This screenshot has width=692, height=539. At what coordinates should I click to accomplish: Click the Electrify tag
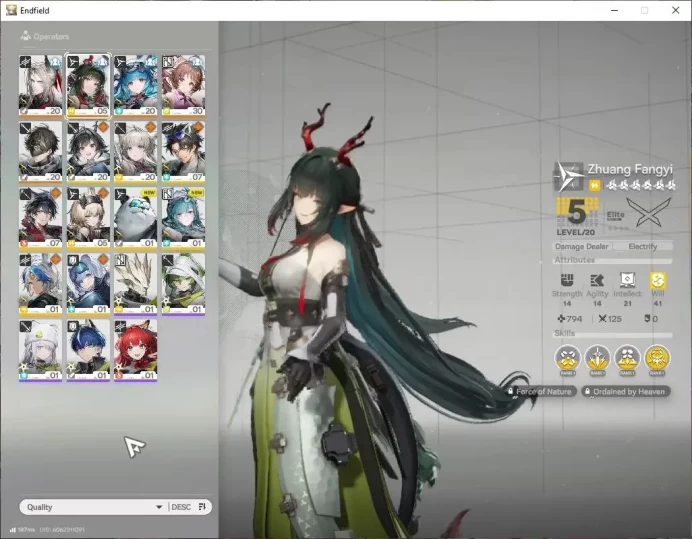(x=643, y=246)
